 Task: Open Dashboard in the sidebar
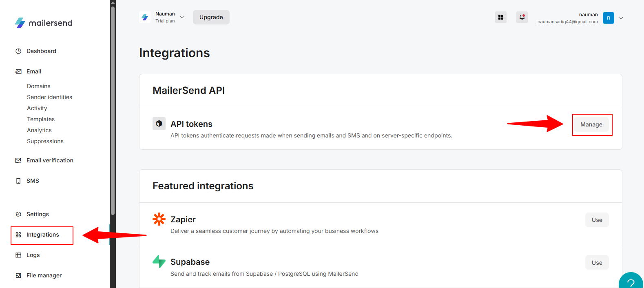(41, 51)
